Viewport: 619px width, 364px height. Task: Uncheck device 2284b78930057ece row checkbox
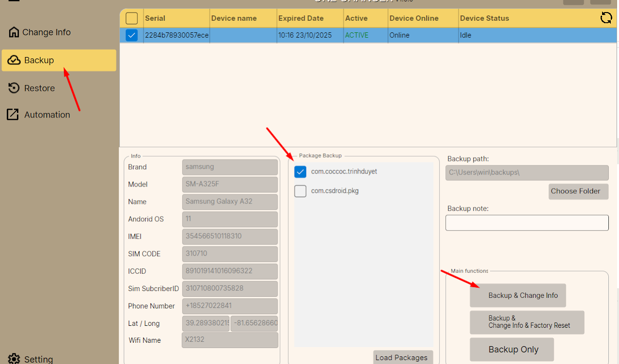tap(132, 35)
